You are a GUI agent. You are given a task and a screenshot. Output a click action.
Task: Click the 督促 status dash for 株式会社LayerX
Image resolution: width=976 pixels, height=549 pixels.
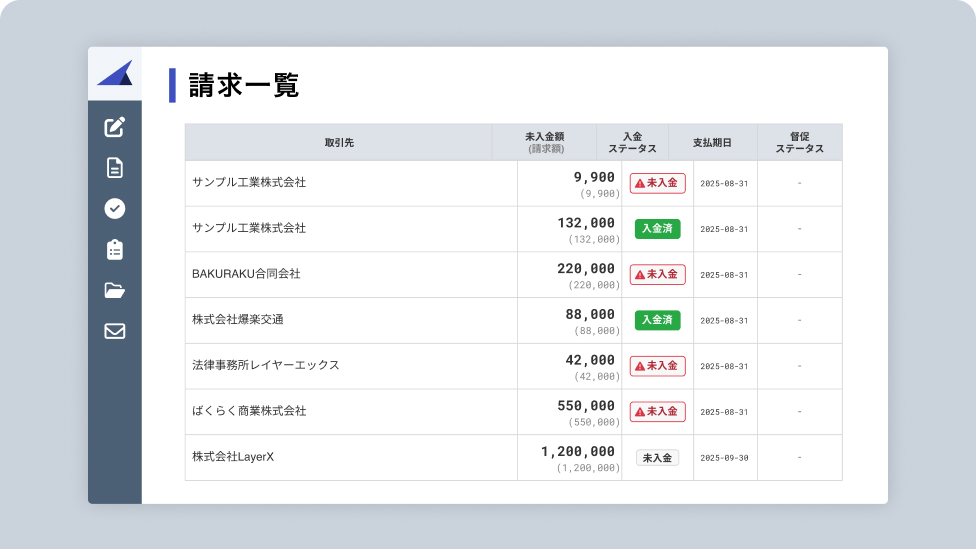point(800,458)
